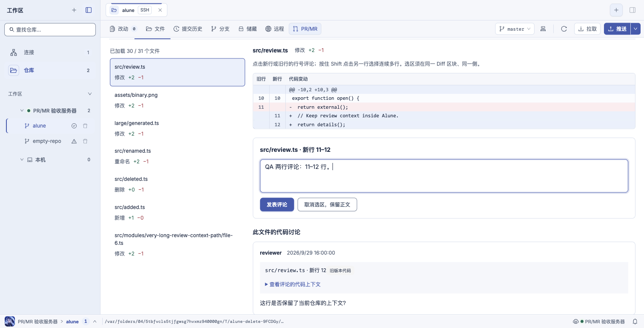Click the refresh icon in the toolbar
This screenshot has height=328, width=644.
pos(564,29)
